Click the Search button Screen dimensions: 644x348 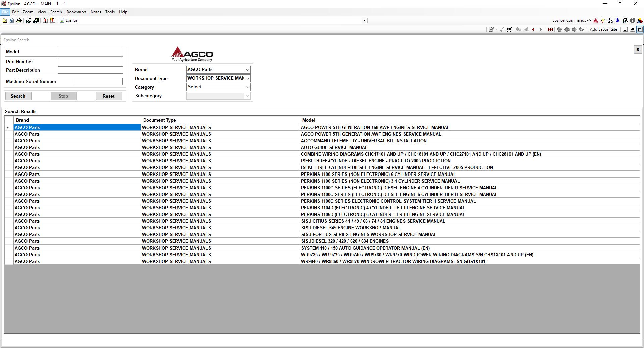[18, 96]
